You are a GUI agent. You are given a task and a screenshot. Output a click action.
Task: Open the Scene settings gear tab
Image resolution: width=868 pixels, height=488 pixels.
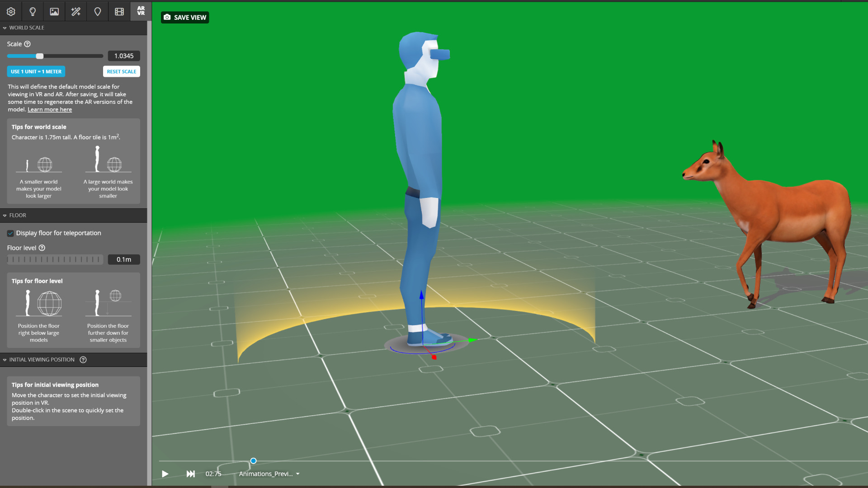(11, 12)
